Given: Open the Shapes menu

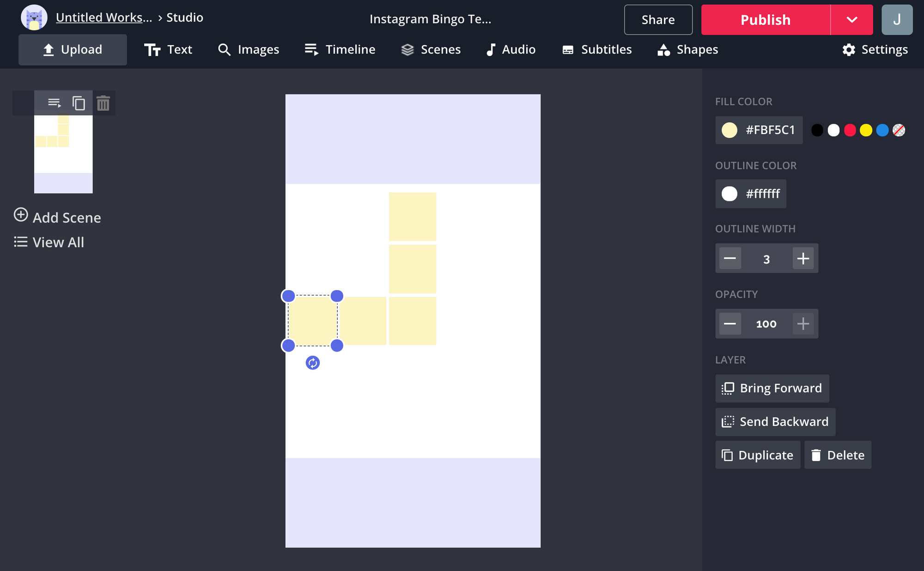Looking at the screenshot, I should tap(687, 49).
